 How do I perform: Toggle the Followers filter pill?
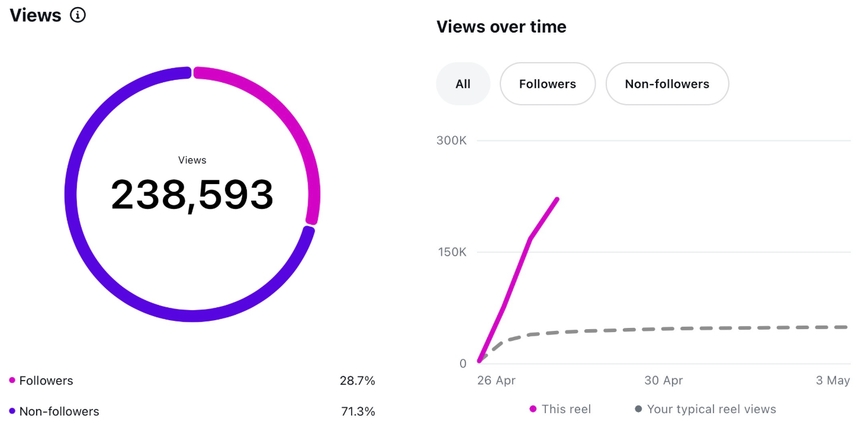(x=547, y=83)
